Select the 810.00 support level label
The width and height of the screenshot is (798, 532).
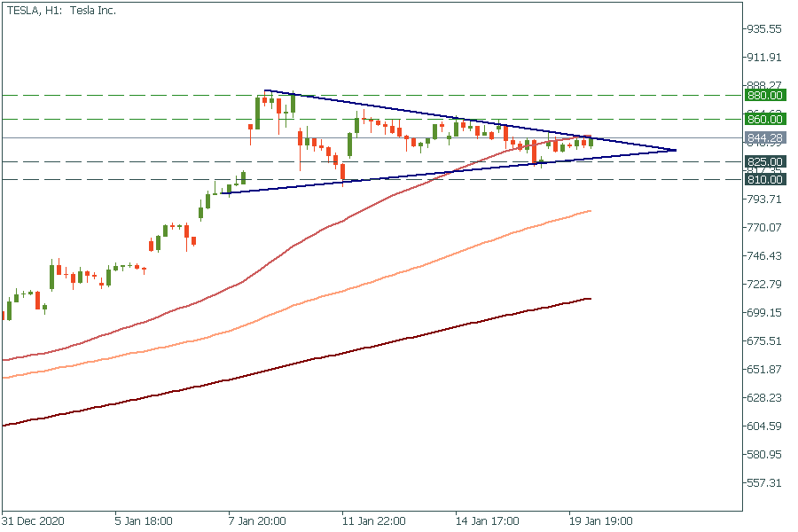pyautogui.click(x=763, y=179)
